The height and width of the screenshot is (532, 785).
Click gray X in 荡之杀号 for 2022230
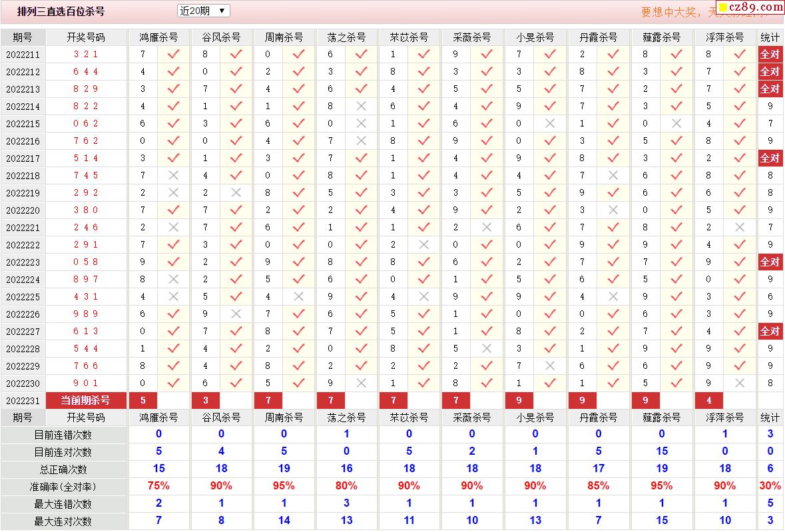[362, 383]
